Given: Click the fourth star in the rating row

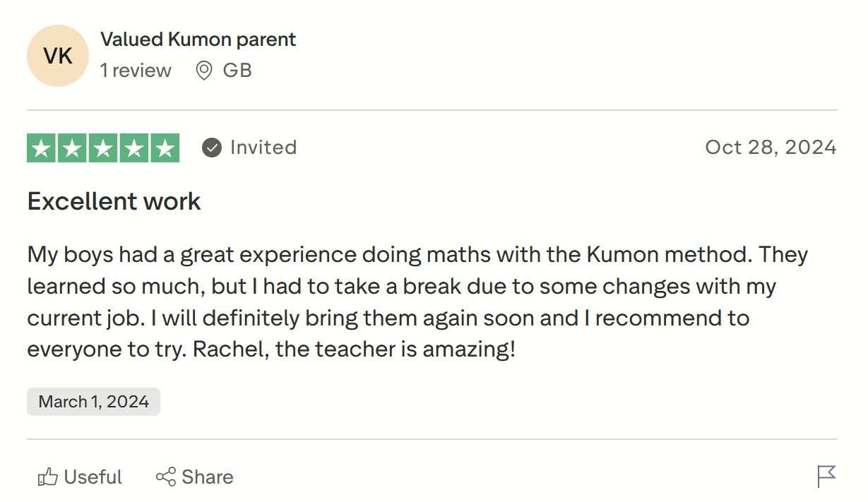Looking at the screenshot, I should [133, 148].
